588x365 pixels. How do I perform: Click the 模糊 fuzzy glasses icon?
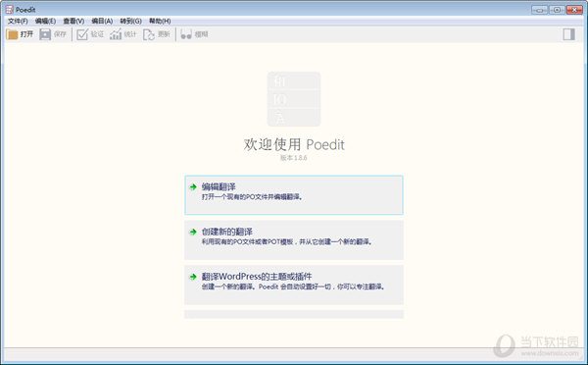[186, 34]
